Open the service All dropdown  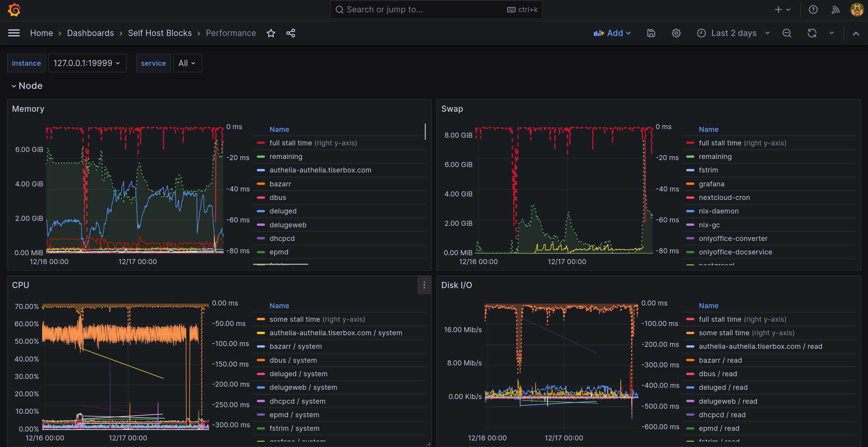tap(187, 63)
